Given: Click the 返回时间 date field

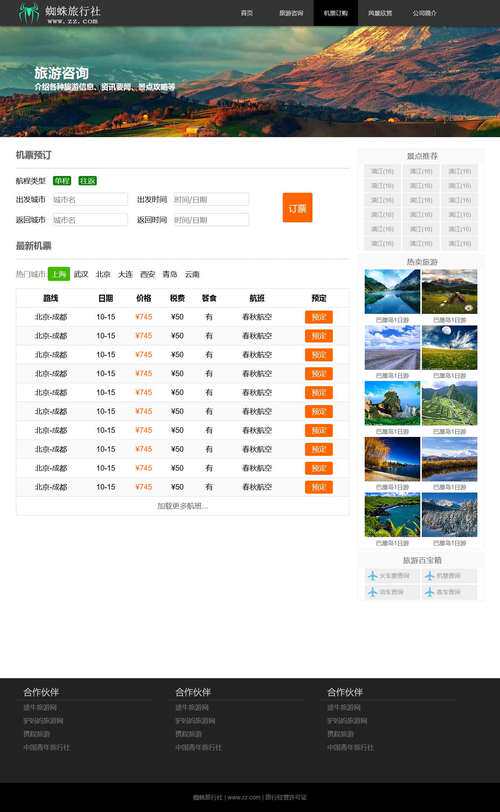Looking at the screenshot, I should pos(211,220).
